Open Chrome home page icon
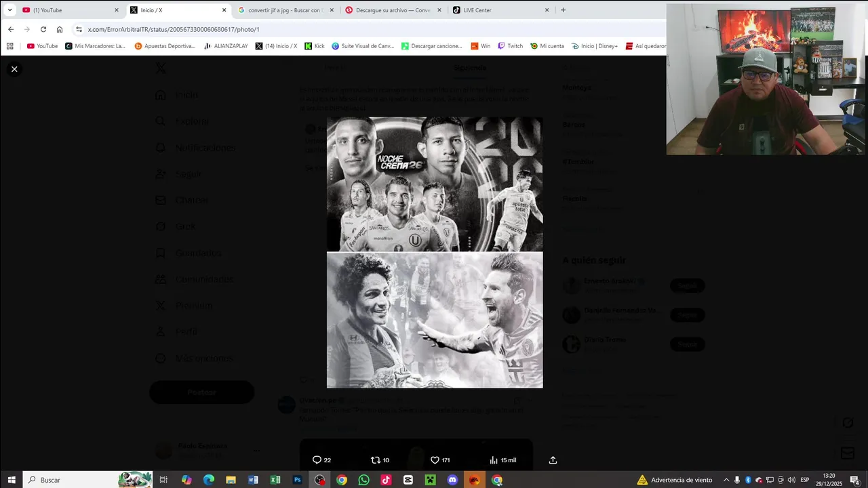This screenshot has height=488, width=868. 60,29
